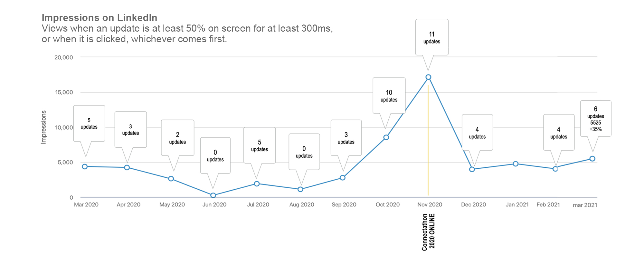
Task: Click the yellow Connectathon vertical marker line
Action: (428, 145)
